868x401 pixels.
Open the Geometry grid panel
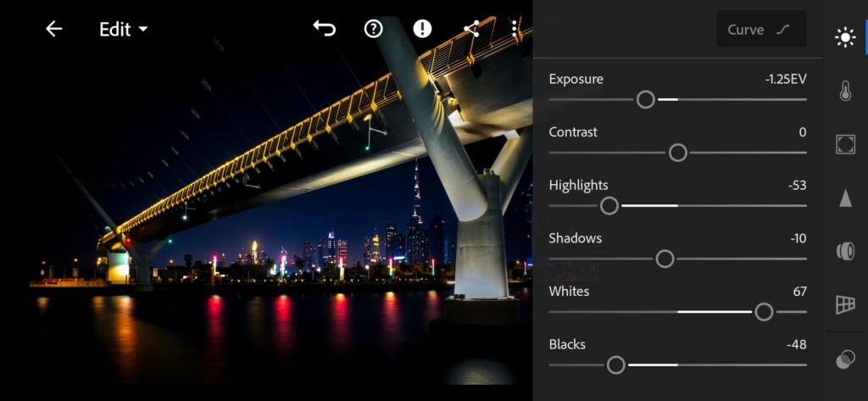coord(845,304)
